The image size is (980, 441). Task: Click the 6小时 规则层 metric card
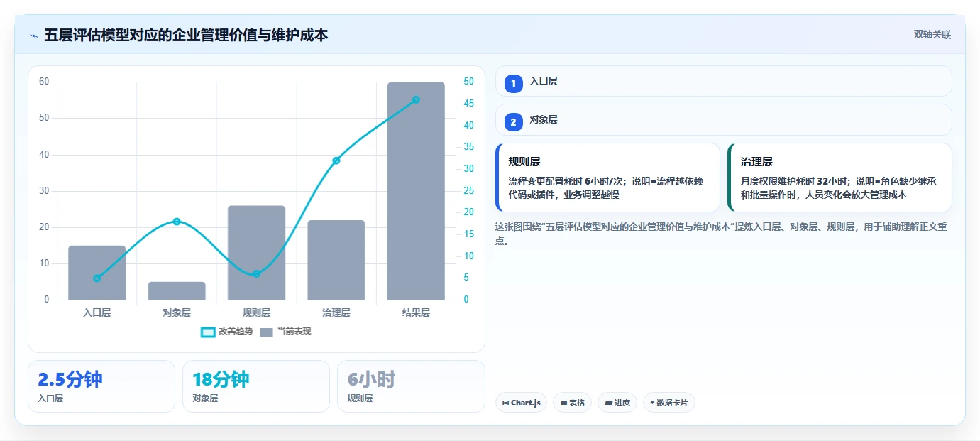411,386
